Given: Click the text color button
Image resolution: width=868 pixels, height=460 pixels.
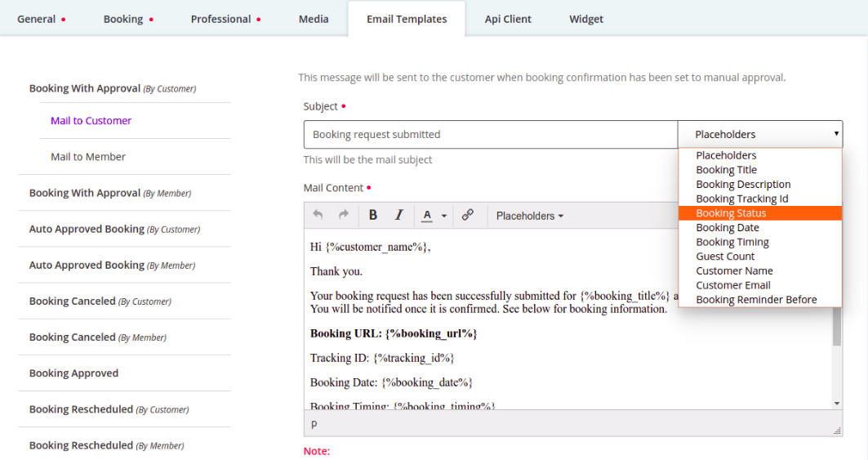Looking at the screenshot, I should tap(427, 216).
